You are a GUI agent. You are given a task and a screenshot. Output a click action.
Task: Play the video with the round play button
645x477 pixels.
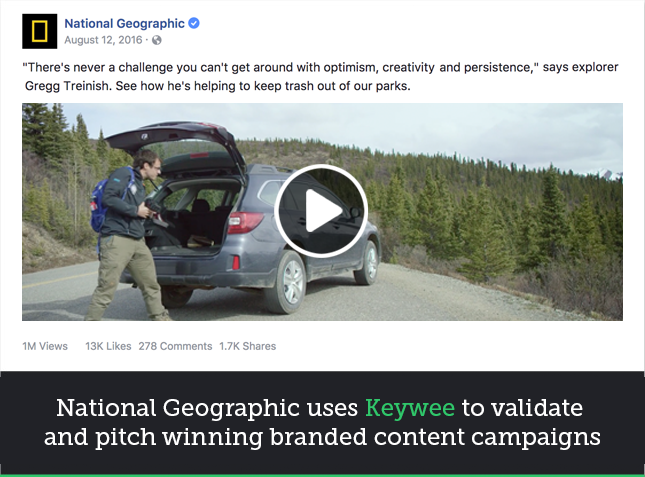click(321, 211)
